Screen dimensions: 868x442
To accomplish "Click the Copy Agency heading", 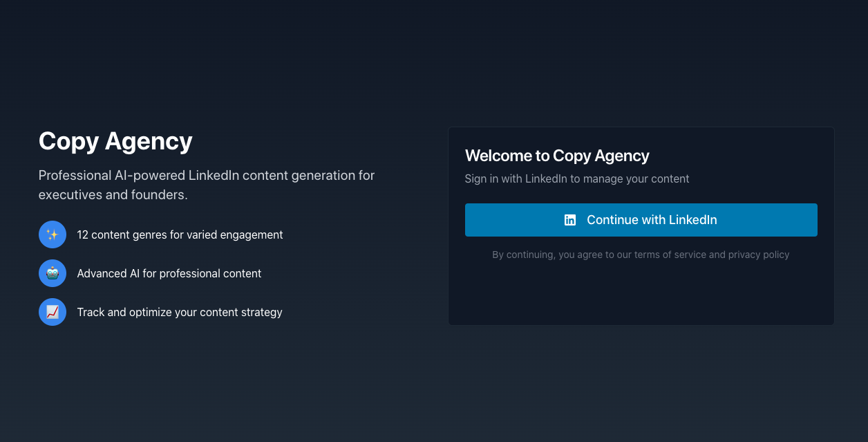I will [x=115, y=141].
